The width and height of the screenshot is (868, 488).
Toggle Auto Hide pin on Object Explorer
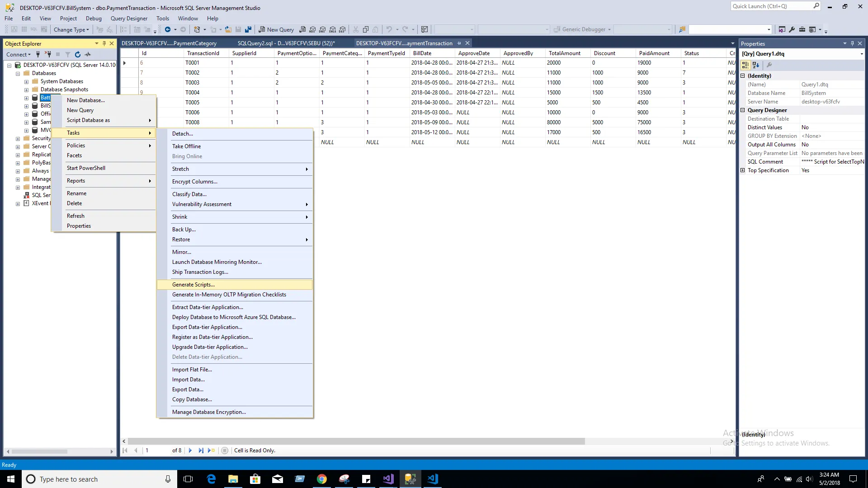(104, 43)
